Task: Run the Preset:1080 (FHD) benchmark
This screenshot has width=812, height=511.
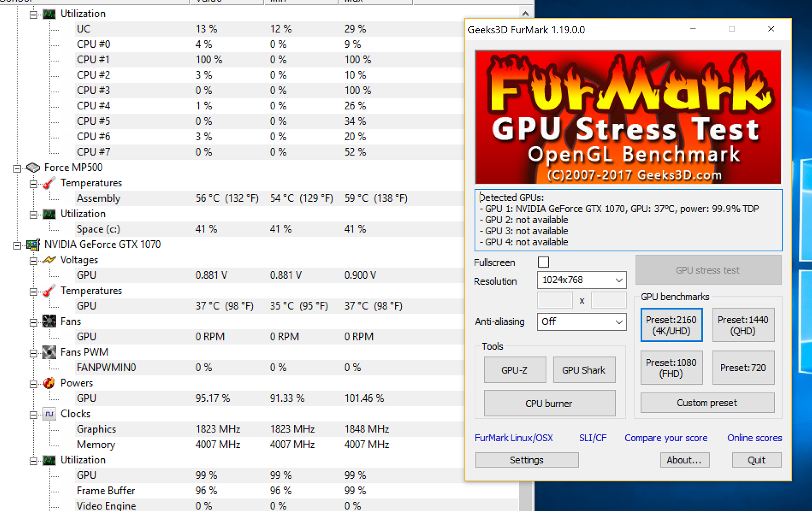Action: 671,367
